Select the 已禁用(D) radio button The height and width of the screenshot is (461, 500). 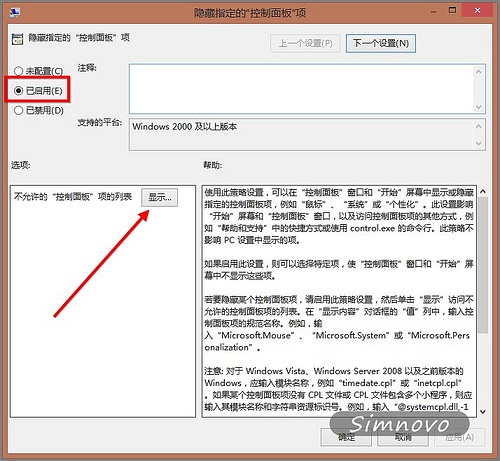point(18,110)
